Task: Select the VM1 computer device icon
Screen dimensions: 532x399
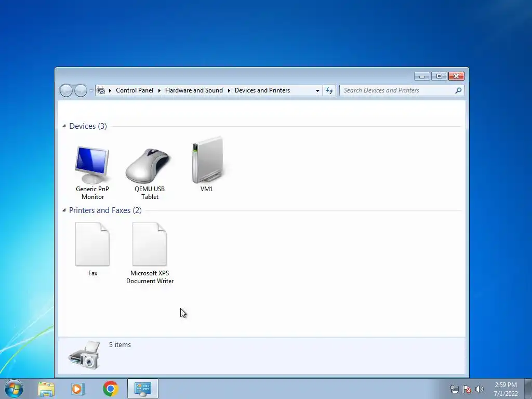Action: (207, 160)
